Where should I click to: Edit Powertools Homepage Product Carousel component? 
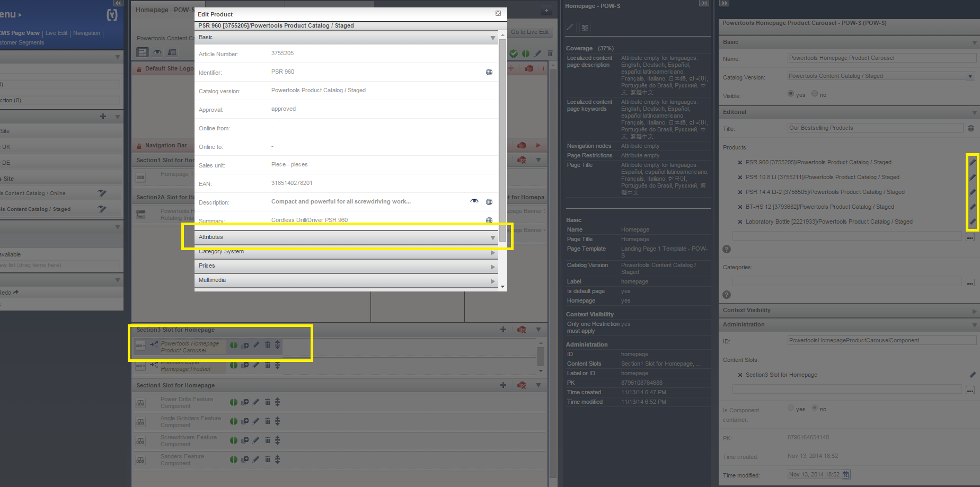256,345
